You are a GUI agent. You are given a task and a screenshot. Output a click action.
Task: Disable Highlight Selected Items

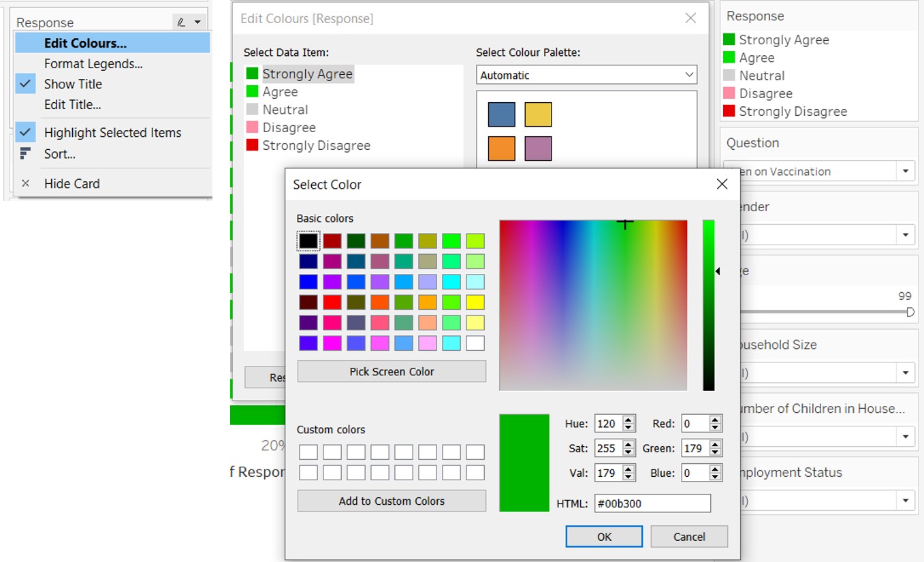[x=112, y=132]
